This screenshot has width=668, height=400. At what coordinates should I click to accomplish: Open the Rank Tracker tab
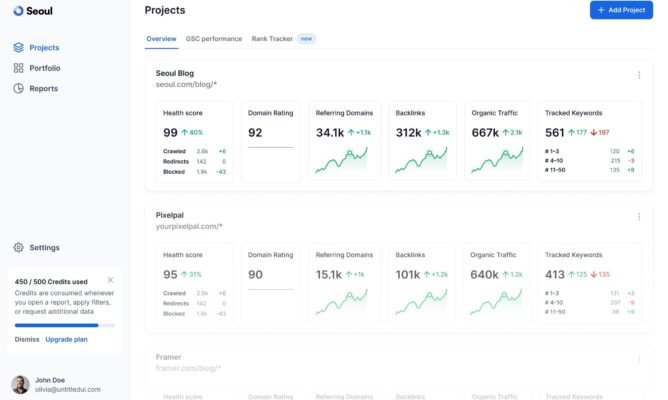coord(272,39)
